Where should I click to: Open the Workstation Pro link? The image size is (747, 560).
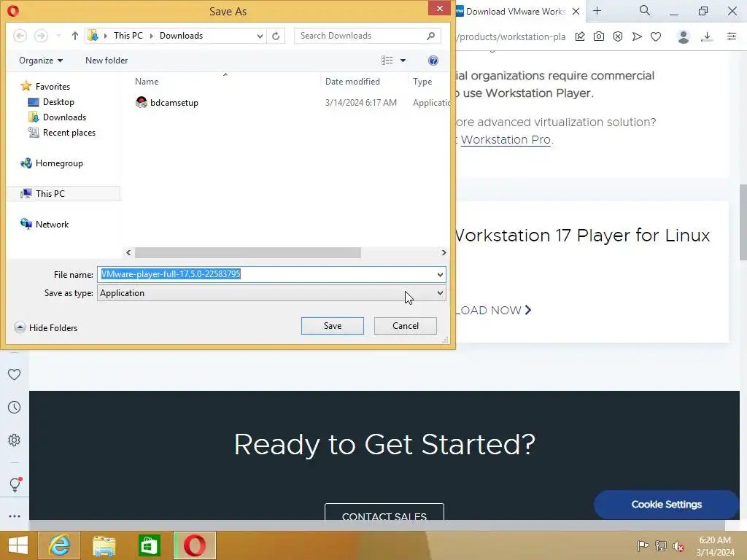[x=506, y=139]
